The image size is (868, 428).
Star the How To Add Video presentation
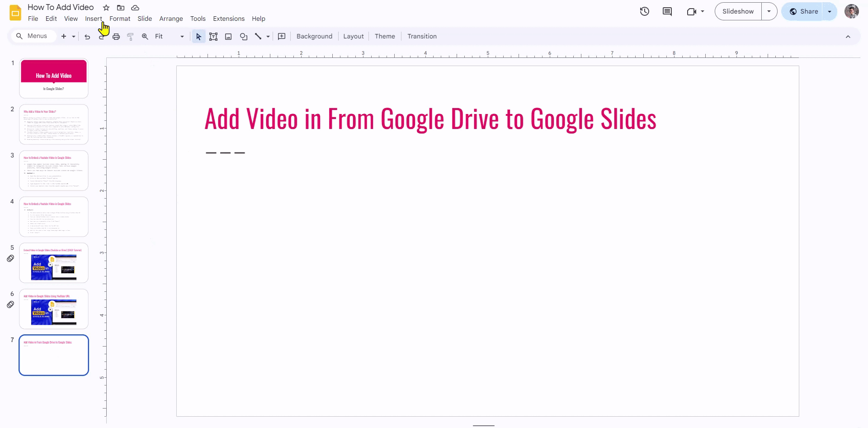pos(106,8)
